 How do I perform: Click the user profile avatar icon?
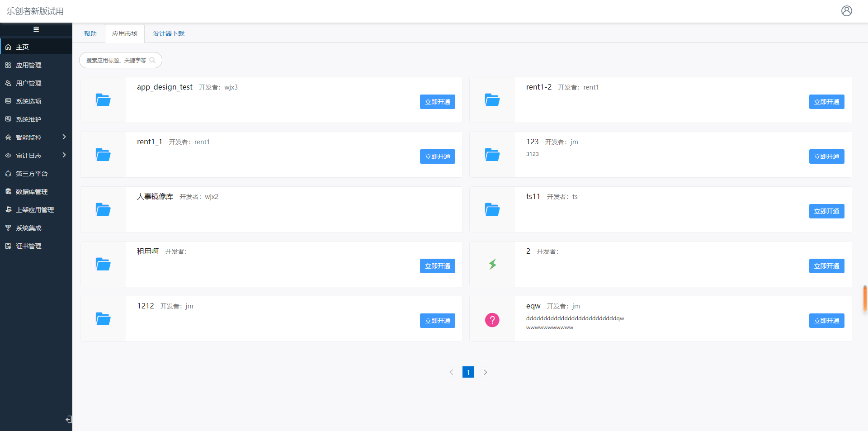tap(846, 11)
